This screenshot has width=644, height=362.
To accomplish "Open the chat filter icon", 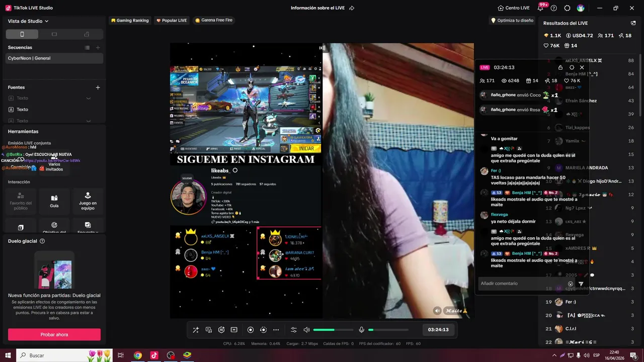I will click(x=581, y=284).
